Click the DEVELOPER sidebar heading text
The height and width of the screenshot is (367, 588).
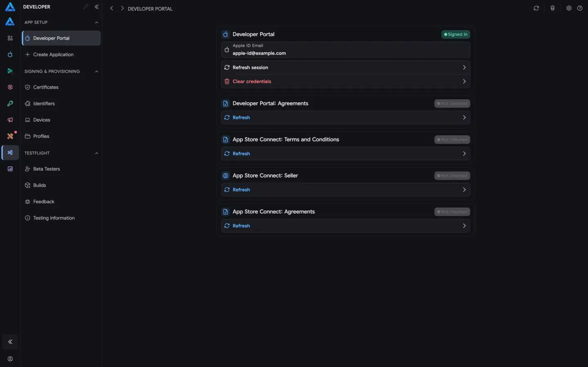37,7
